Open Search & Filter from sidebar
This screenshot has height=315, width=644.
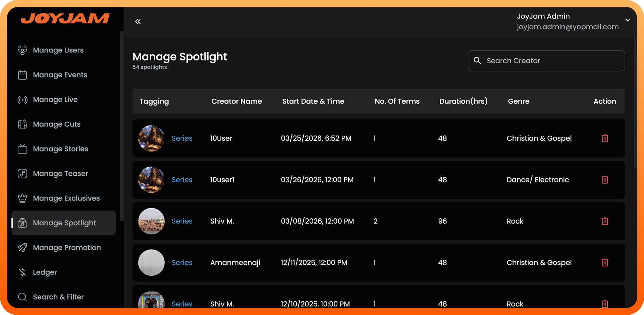tap(58, 297)
